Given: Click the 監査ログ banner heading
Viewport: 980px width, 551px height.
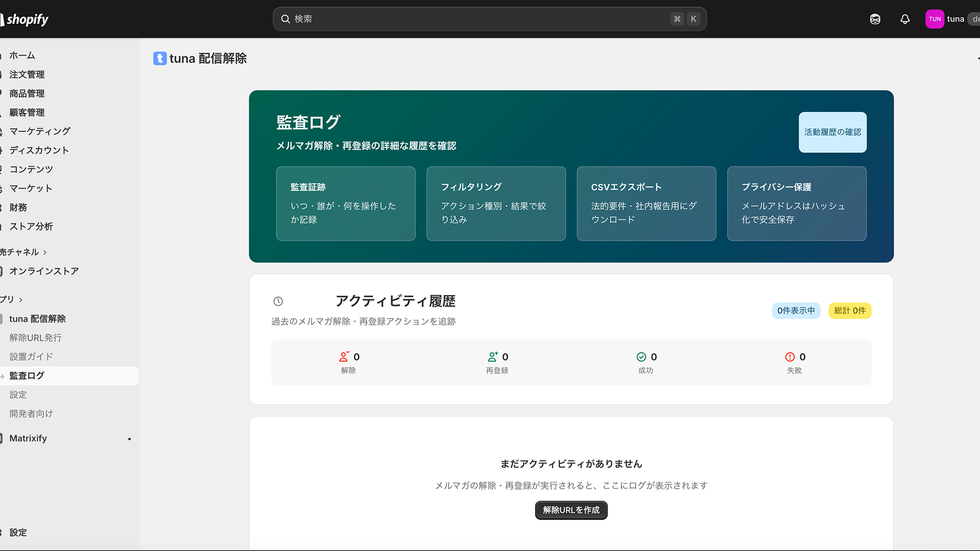Looking at the screenshot, I should 308,122.
